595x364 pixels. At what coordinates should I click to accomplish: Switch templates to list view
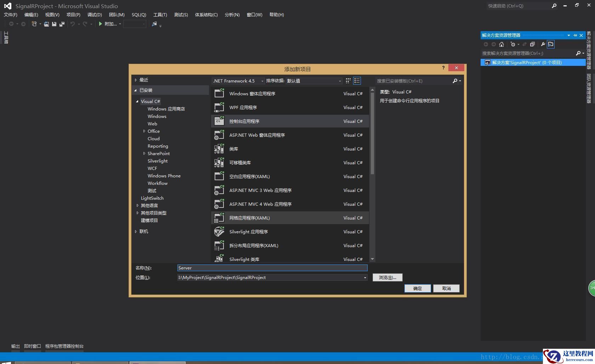tap(357, 81)
